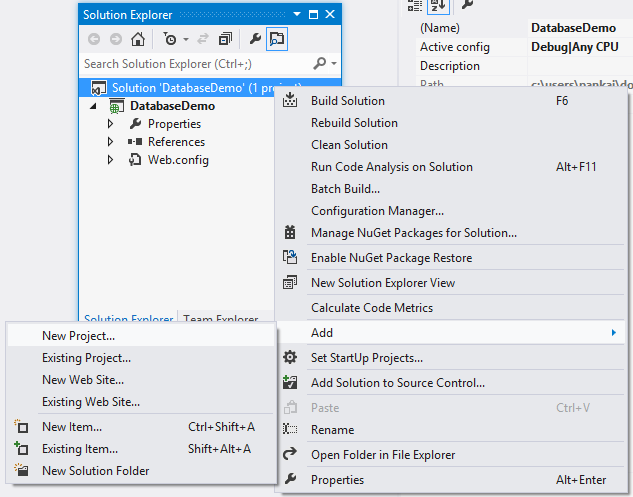Expand the Web.config node arrow
This screenshot has height=497, width=633.
click(110, 160)
